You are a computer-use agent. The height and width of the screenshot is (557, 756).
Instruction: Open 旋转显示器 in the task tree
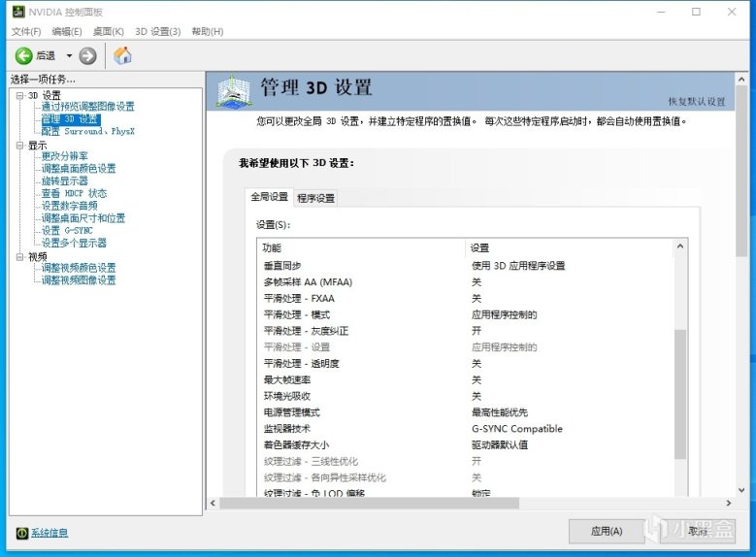(65, 180)
